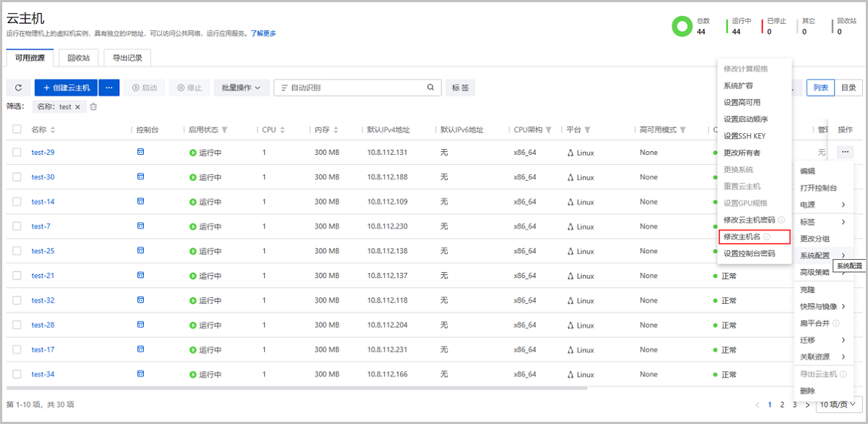Click the search magnifier icon

430,88
